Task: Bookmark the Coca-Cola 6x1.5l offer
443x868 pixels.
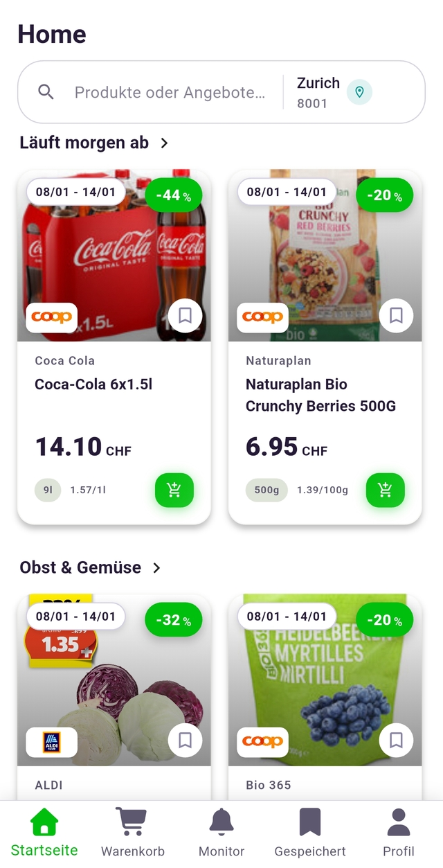Action: [x=185, y=316]
